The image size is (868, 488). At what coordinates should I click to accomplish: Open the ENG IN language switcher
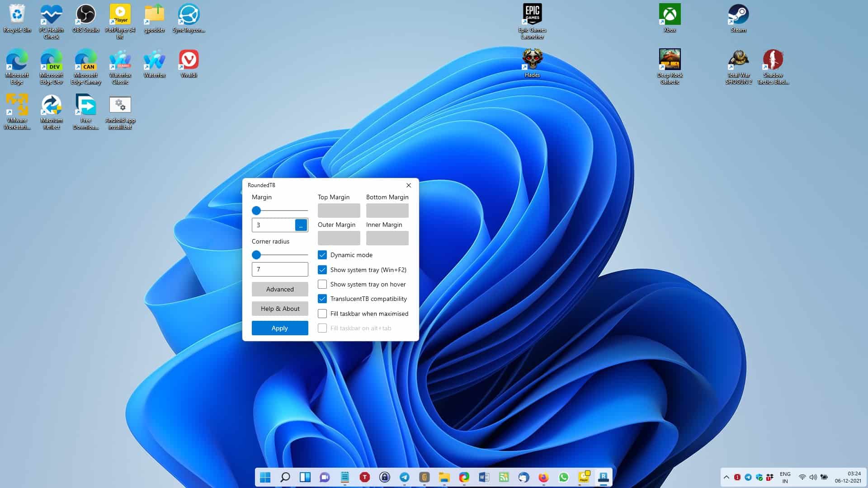tap(785, 477)
